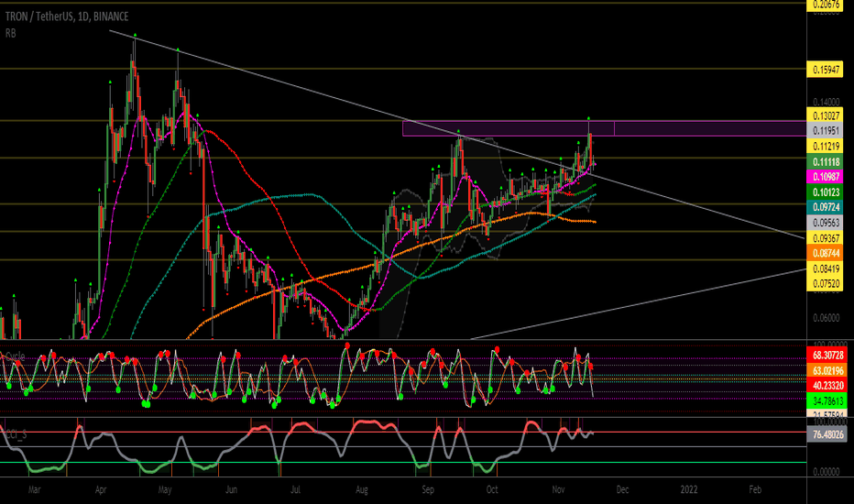Image resolution: width=854 pixels, height=504 pixels.
Task: Select the green 34.78613 Cycle value label
Action: click(827, 401)
